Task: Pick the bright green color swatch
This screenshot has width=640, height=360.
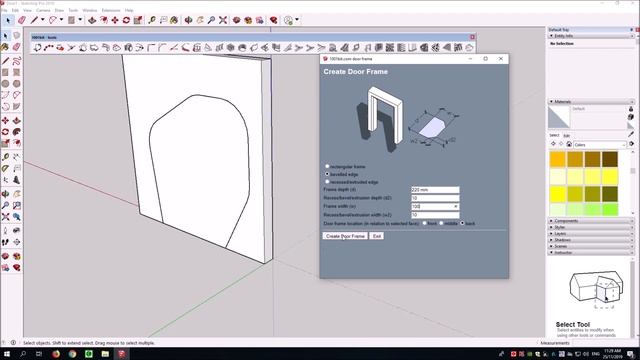Action: [x=610, y=209]
